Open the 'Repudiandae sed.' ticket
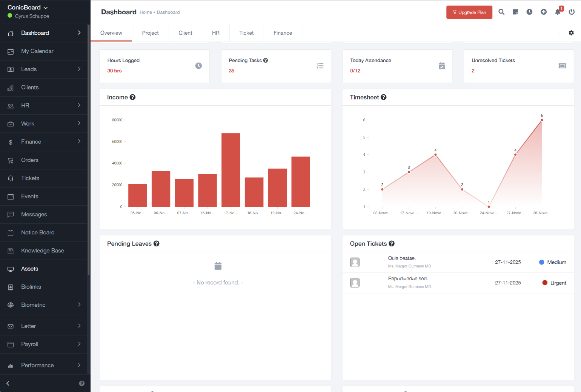 click(x=408, y=278)
